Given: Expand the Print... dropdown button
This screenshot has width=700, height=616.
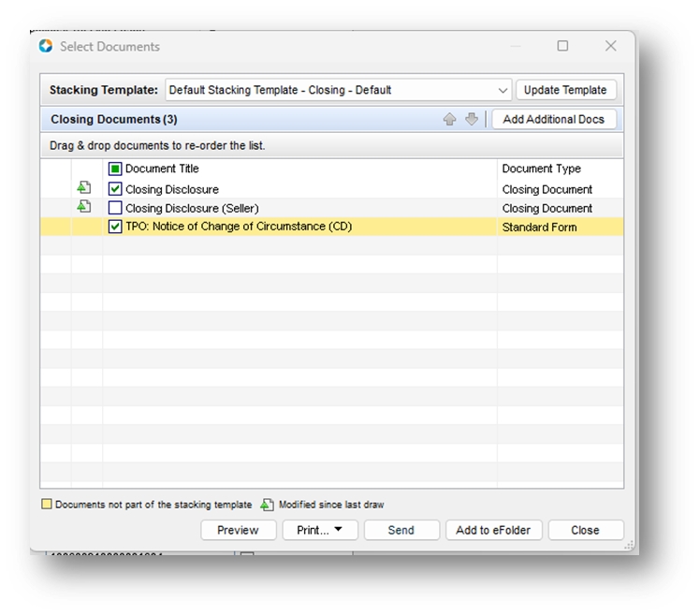Looking at the screenshot, I should point(319,530).
